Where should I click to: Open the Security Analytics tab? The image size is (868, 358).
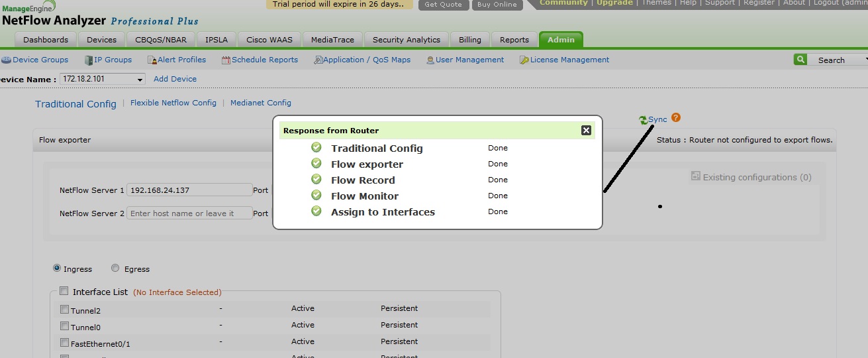(x=407, y=40)
